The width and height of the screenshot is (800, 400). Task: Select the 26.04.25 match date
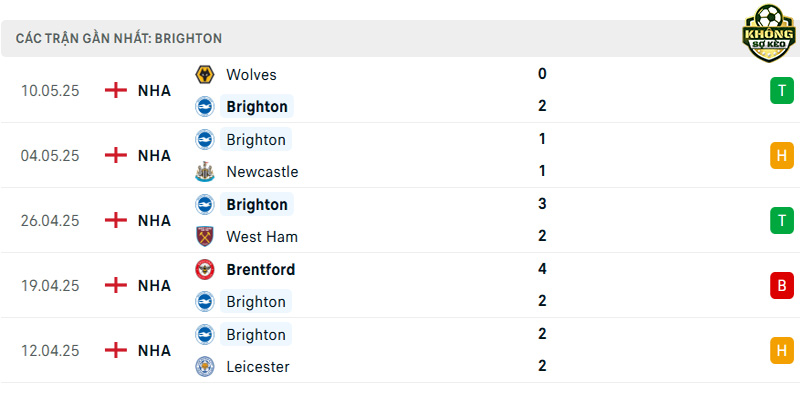[50, 220]
